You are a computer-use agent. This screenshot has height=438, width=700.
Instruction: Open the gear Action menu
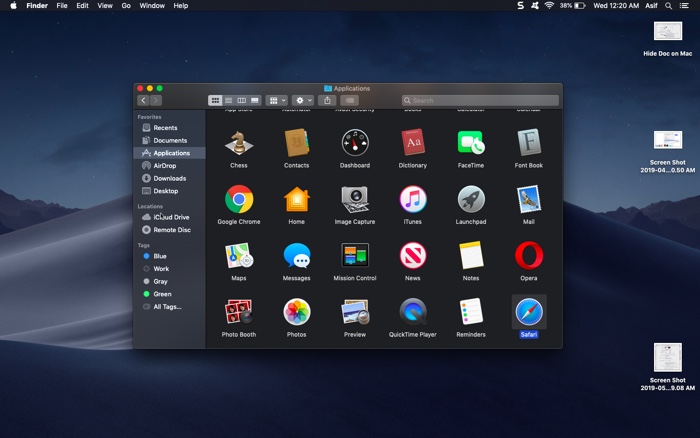click(303, 100)
